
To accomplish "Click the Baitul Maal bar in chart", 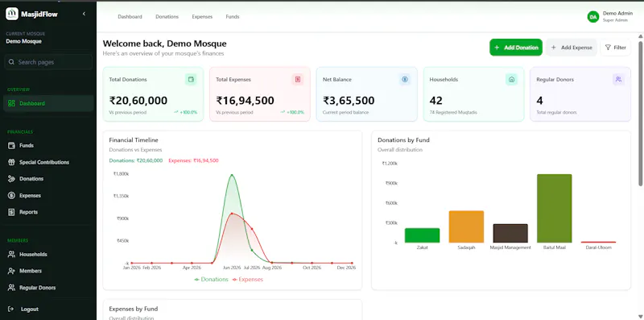I will point(554,208).
